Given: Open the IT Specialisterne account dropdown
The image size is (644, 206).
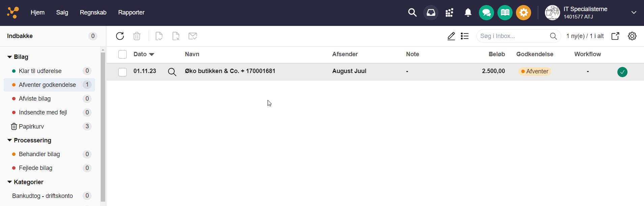Looking at the screenshot, I should point(634,13).
